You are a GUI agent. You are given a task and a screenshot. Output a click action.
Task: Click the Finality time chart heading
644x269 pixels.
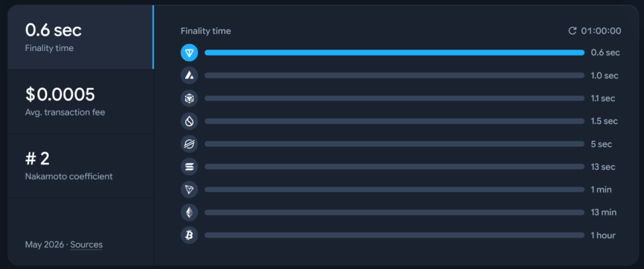click(x=206, y=31)
